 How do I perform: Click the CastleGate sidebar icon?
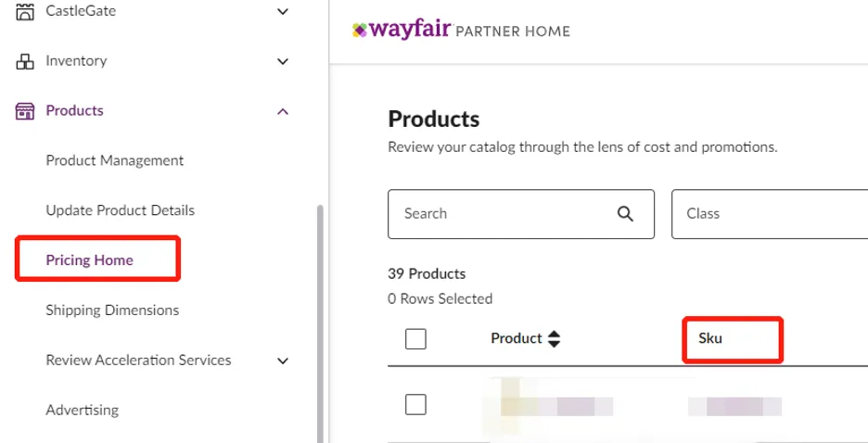point(25,12)
